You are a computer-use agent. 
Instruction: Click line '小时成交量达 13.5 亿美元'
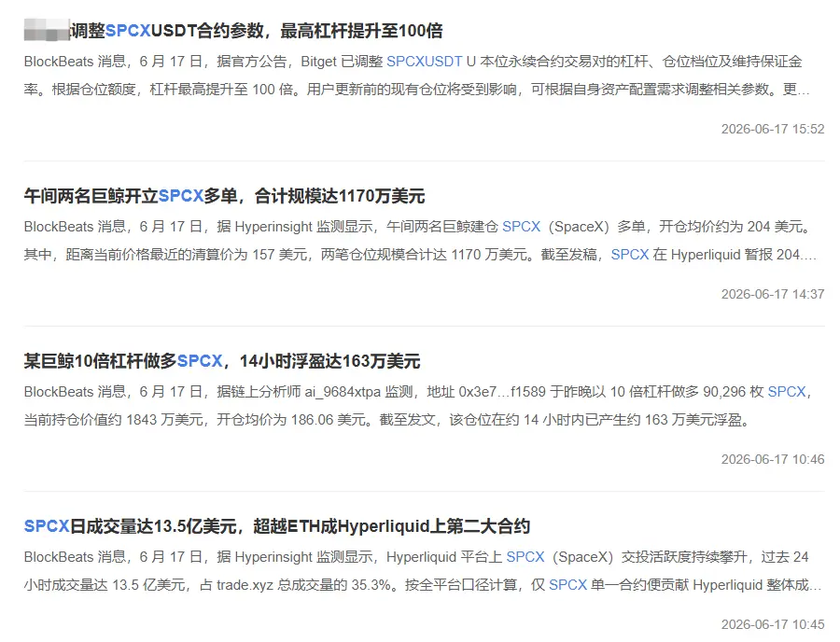tap(422, 585)
